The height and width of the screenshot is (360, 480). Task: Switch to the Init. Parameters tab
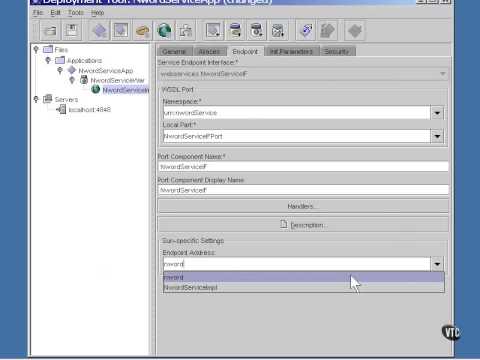[x=292, y=52]
